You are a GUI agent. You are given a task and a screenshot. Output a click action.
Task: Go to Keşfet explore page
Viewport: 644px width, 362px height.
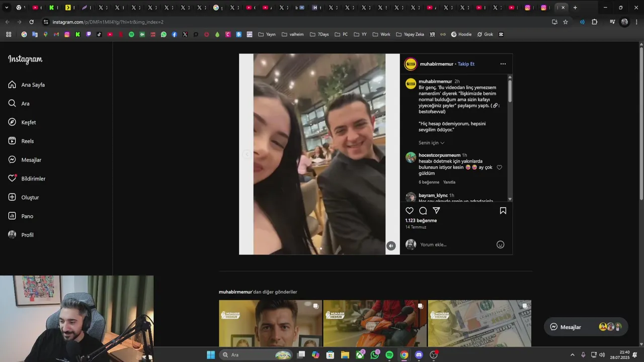pos(22,122)
